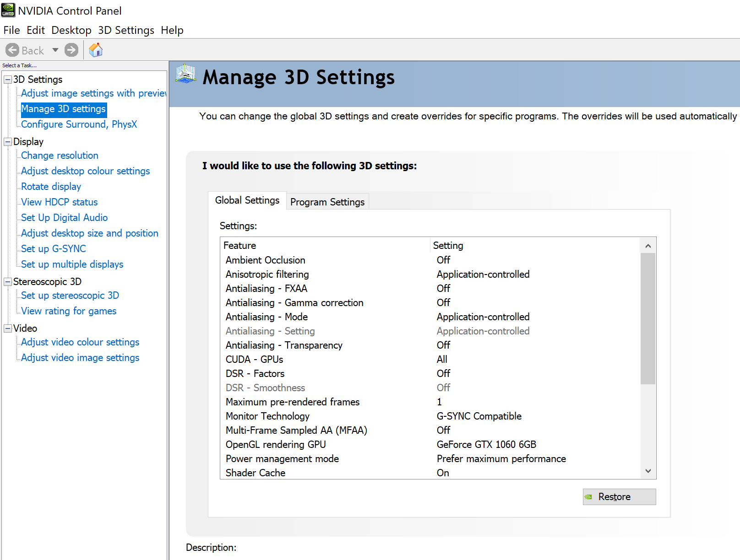Open the Desktop menu
The width and height of the screenshot is (740, 560).
point(71,30)
